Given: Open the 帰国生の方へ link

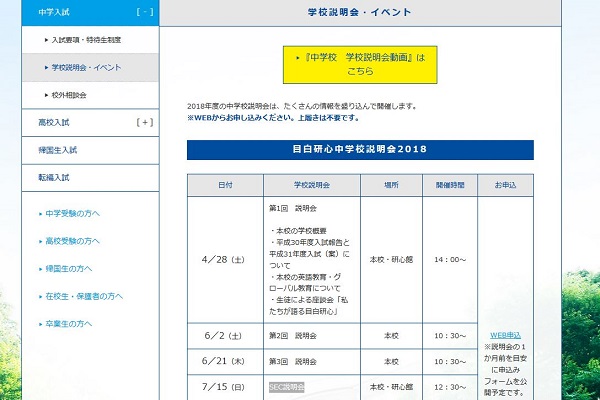Looking at the screenshot, I should point(69,268).
